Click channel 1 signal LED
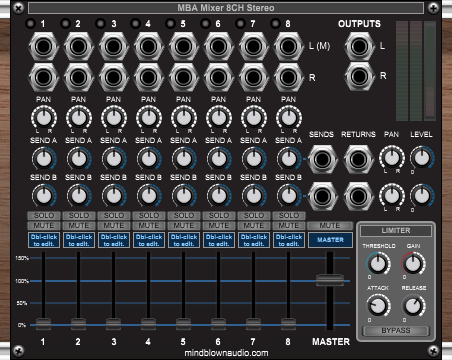 30,24
